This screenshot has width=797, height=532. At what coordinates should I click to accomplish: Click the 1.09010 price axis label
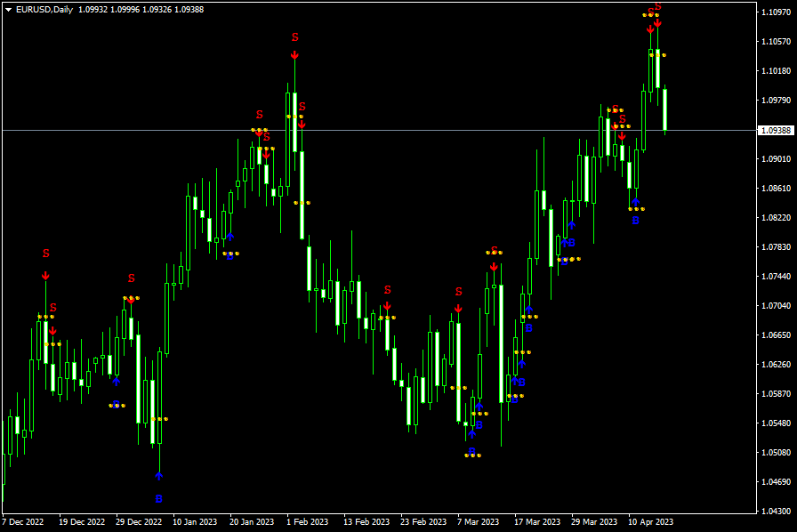[777, 158]
